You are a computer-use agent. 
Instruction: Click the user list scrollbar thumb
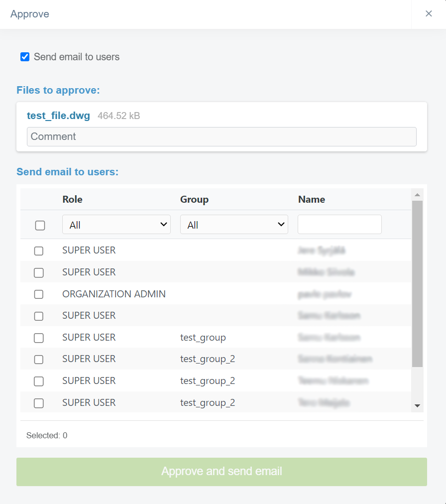click(x=418, y=284)
